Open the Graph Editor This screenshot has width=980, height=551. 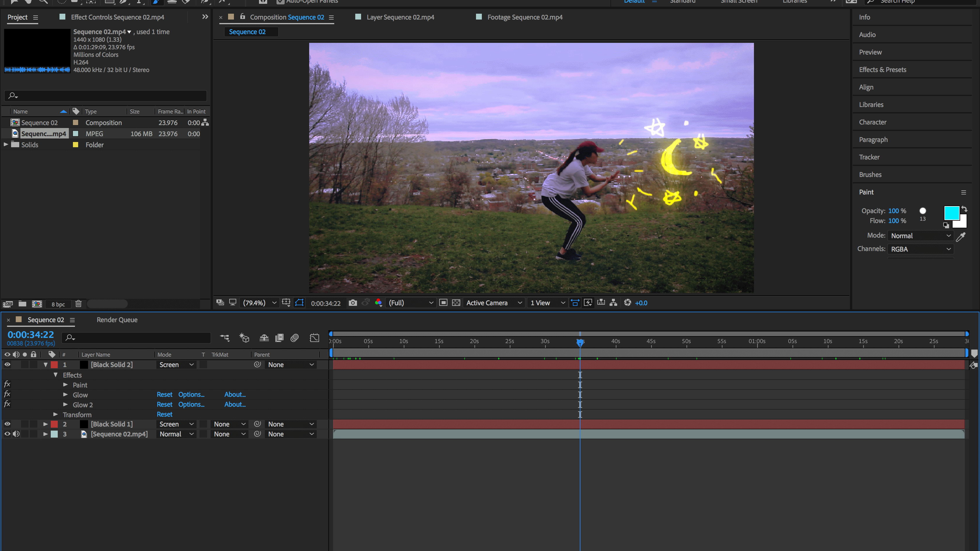pos(314,338)
